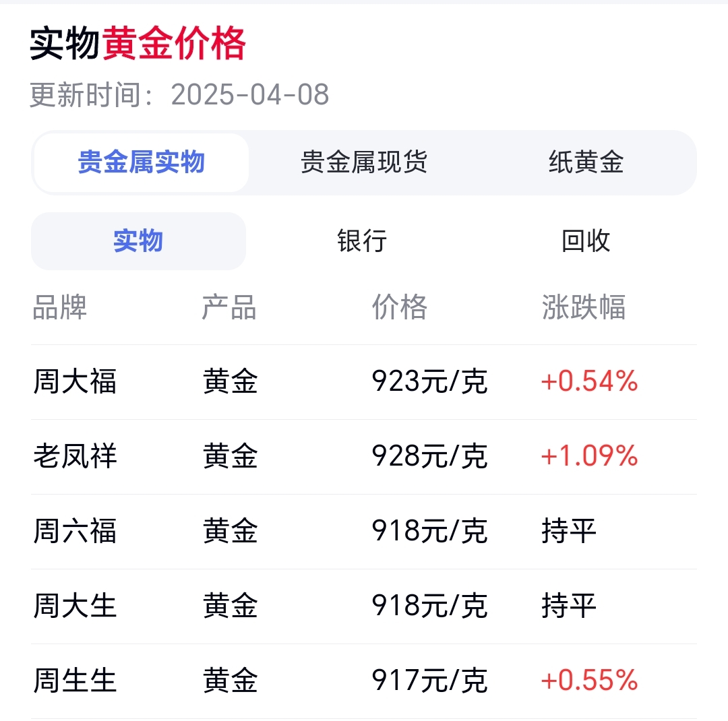728x721 pixels.
Task: Select the 实物 category
Action: [138, 241]
